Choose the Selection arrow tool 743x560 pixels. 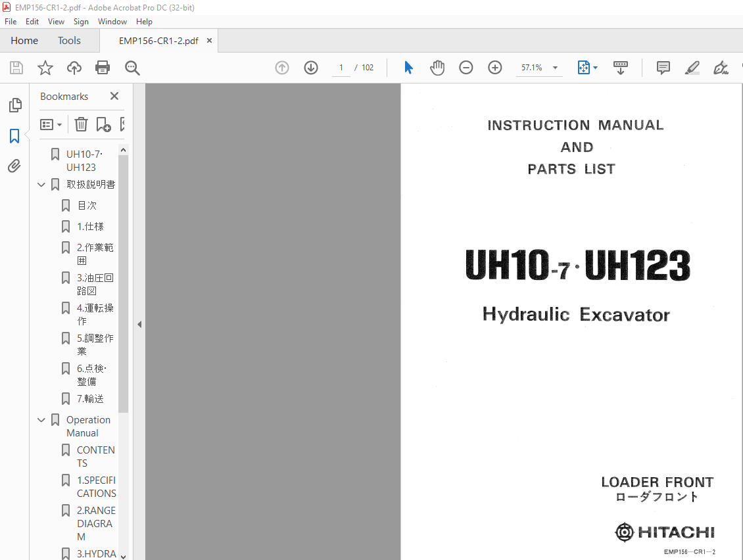coord(408,68)
